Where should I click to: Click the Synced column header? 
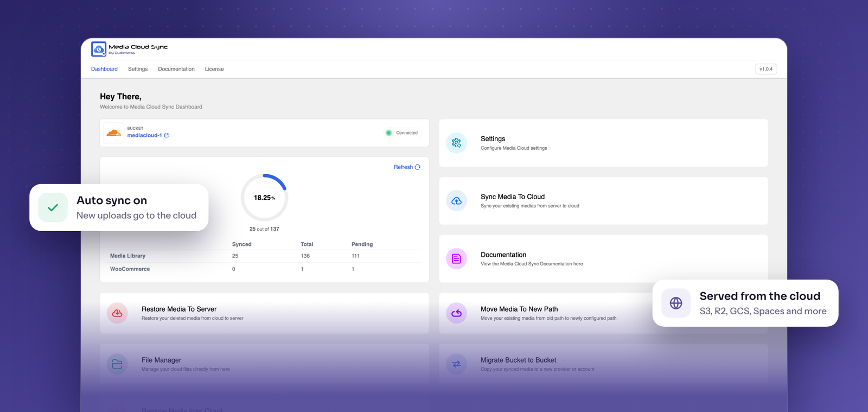242,244
